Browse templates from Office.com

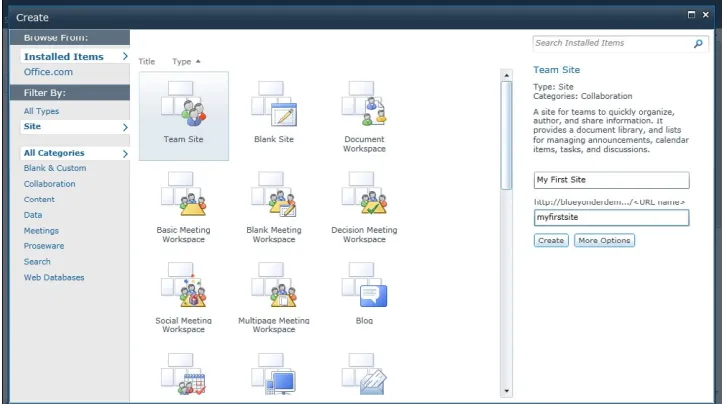click(48, 72)
